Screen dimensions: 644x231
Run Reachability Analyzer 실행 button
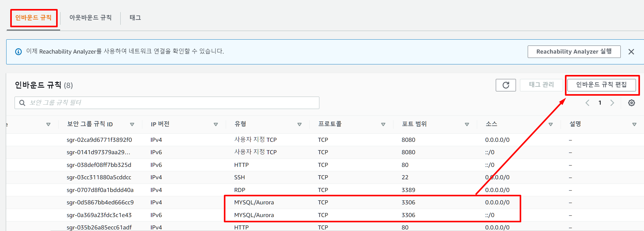574,51
